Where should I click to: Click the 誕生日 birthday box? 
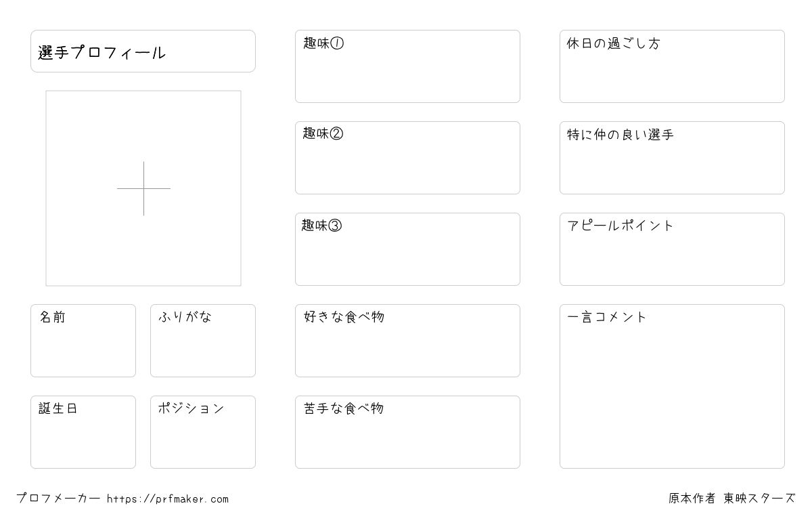click(83, 432)
